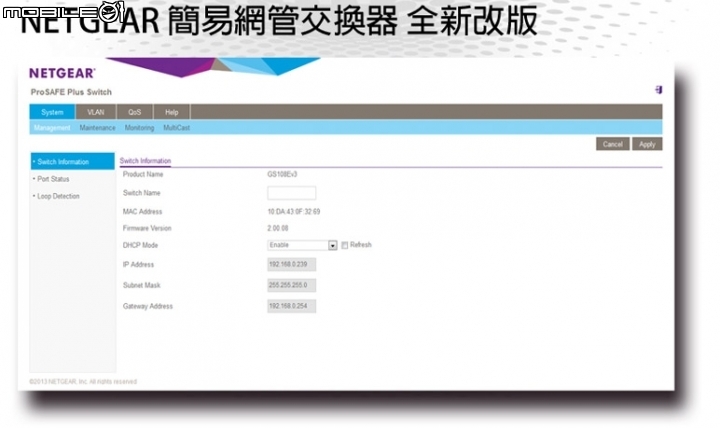Go to the Monitoring submenu
This screenshot has width=720, height=428.
click(x=139, y=128)
